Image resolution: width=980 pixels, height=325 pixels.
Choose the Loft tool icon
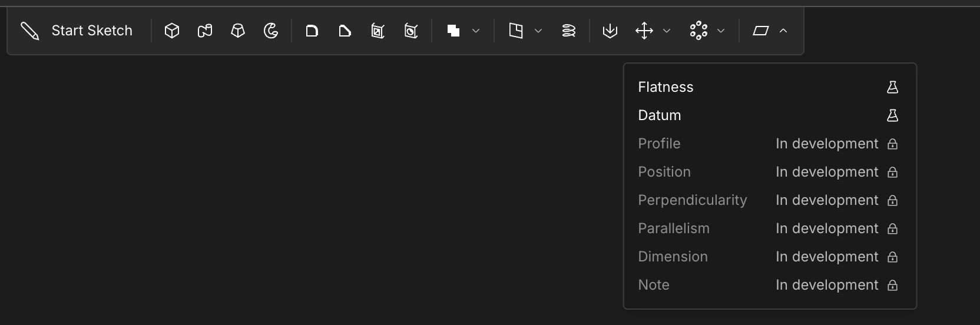click(238, 31)
